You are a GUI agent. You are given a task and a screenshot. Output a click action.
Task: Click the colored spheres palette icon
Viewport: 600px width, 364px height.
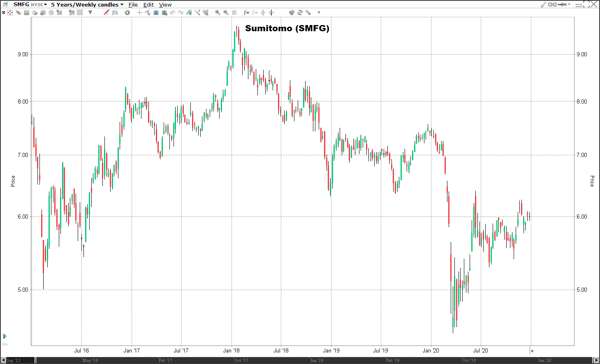[292, 12]
